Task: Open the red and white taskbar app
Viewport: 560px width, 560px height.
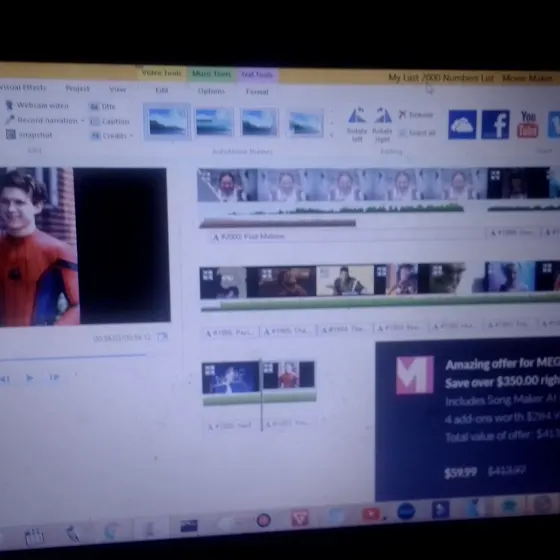Action: (300, 518)
